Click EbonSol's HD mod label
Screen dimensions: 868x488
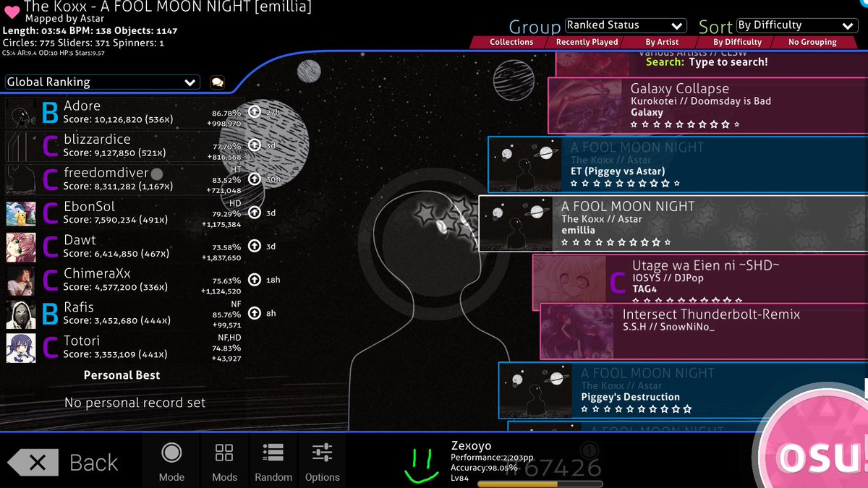(x=235, y=203)
